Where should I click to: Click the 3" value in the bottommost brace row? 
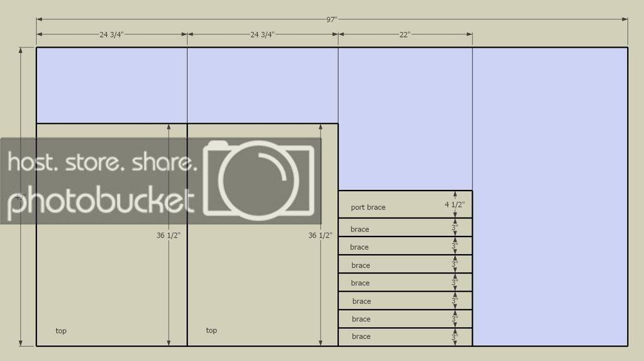tap(455, 337)
